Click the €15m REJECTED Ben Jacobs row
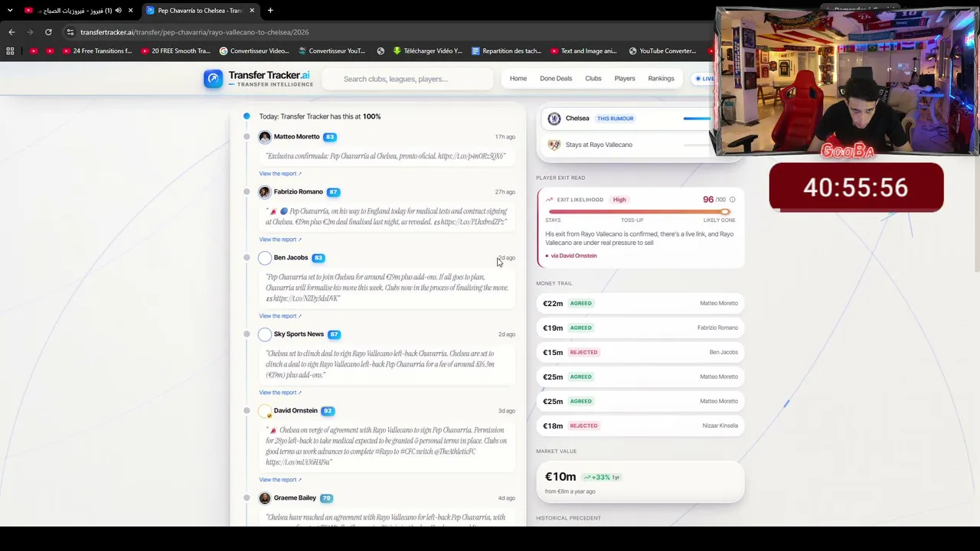The image size is (980, 551). pos(640,352)
